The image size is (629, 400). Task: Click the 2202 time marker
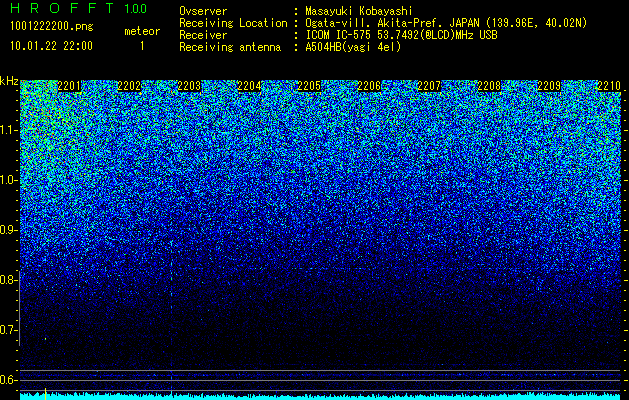coord(129,86)
